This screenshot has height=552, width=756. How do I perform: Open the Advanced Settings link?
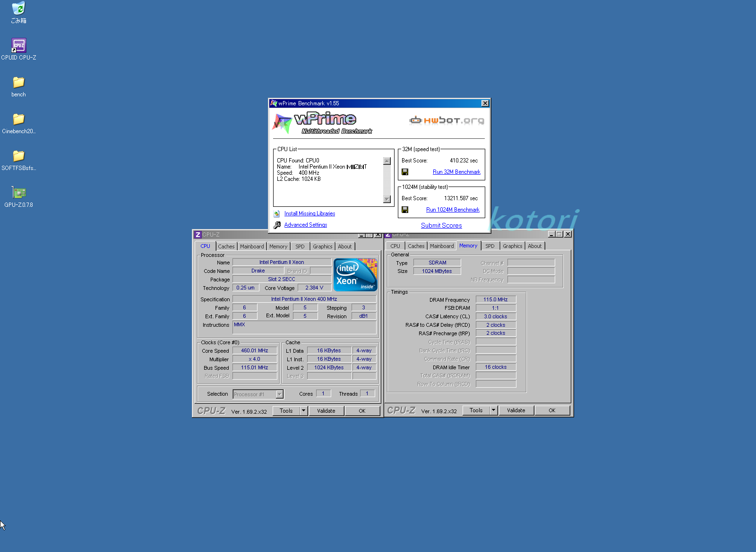pos(306,225)
